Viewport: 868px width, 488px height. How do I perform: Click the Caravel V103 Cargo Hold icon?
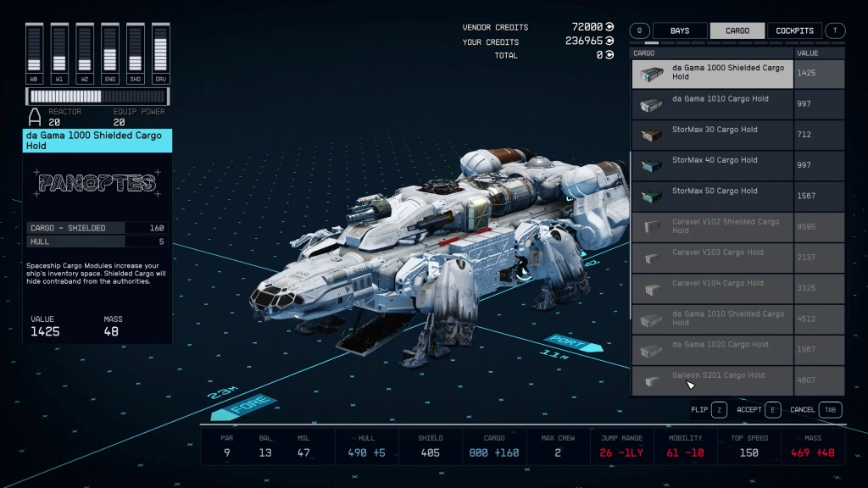(652, 258)
